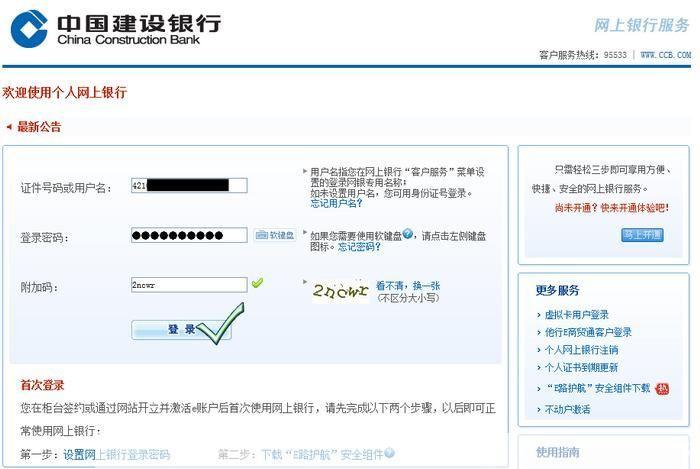
Task: Click the 客户服务热线: 95533 text
Action: coord(583,55)
